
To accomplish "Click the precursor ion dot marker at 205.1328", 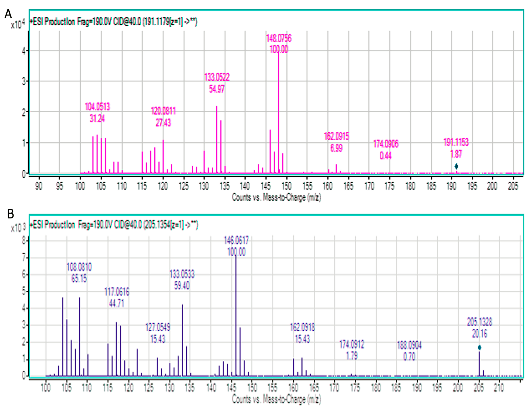I will click(479, 347).
